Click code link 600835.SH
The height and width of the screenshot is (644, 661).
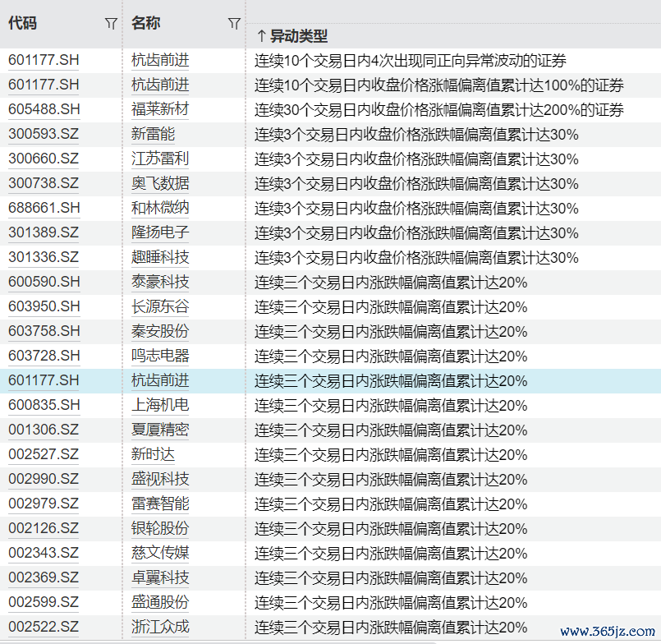(x=44, y=405)
